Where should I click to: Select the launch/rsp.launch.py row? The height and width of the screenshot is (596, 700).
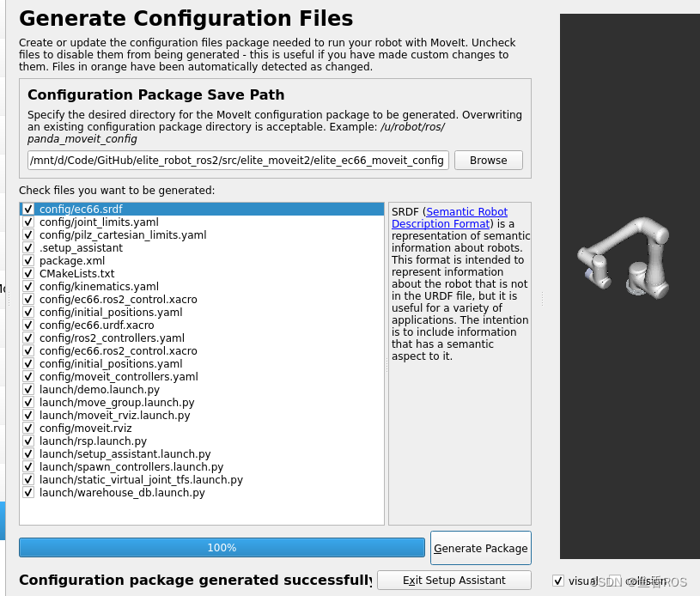pyautogui.click(x=202, y=441)
